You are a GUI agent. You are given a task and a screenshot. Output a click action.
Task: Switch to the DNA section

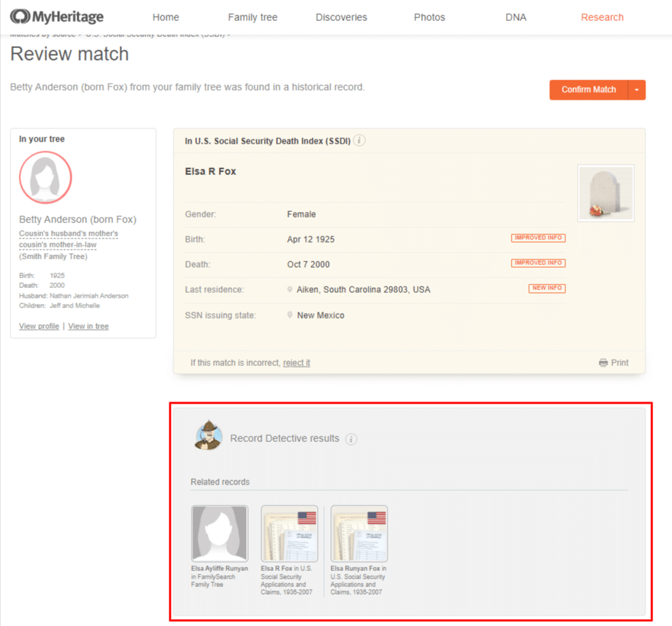click(516, 17)
